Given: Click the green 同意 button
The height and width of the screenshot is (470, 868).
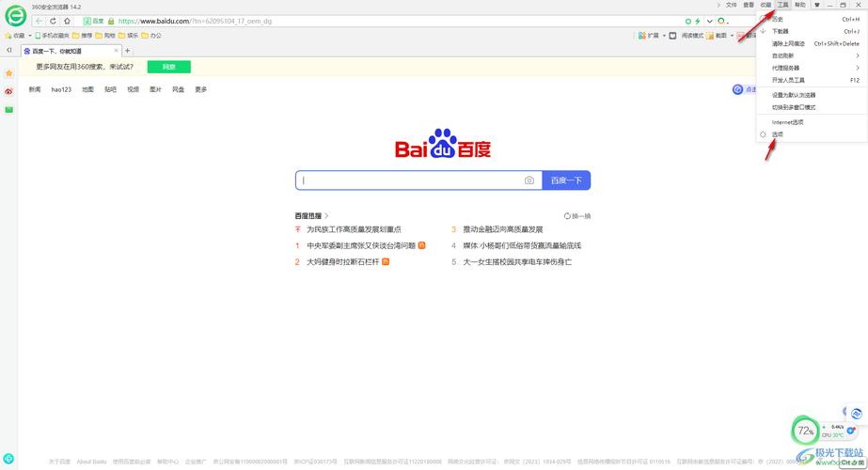Looking at the screenshot, I should pos(169,67).
